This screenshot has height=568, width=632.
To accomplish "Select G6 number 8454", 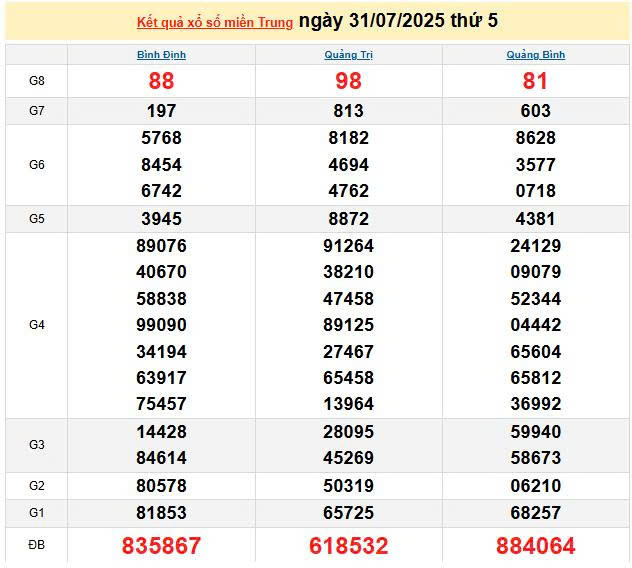I will click(x=161, y=165).
